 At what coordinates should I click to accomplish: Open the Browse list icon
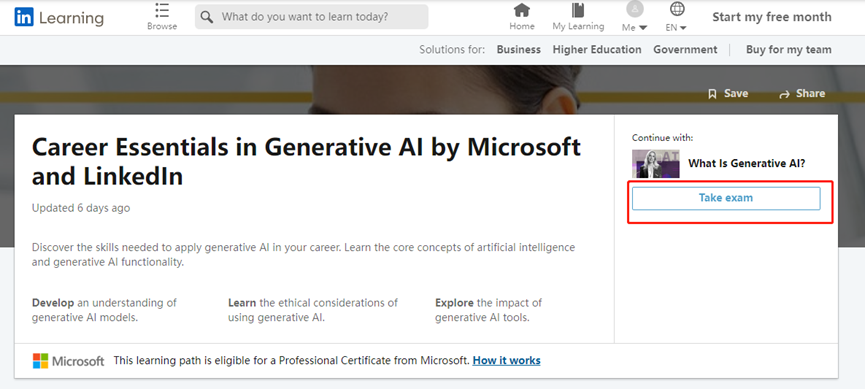162,10
